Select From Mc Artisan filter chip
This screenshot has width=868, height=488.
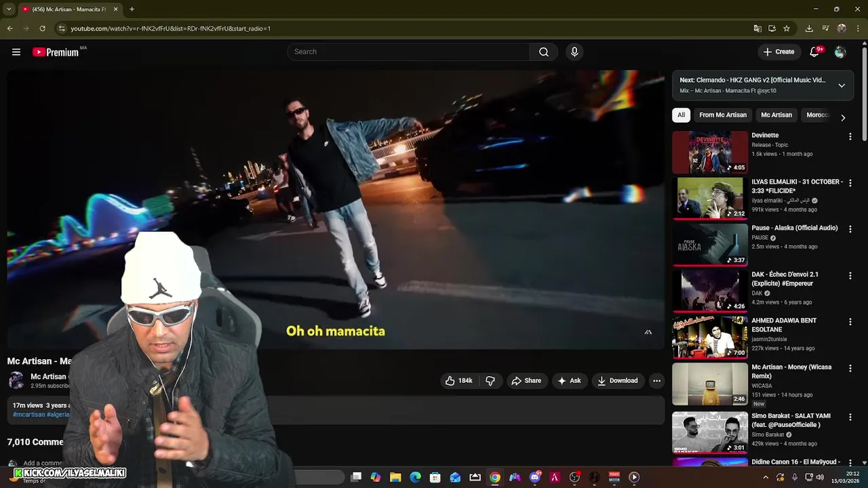[x=723, y=115]
